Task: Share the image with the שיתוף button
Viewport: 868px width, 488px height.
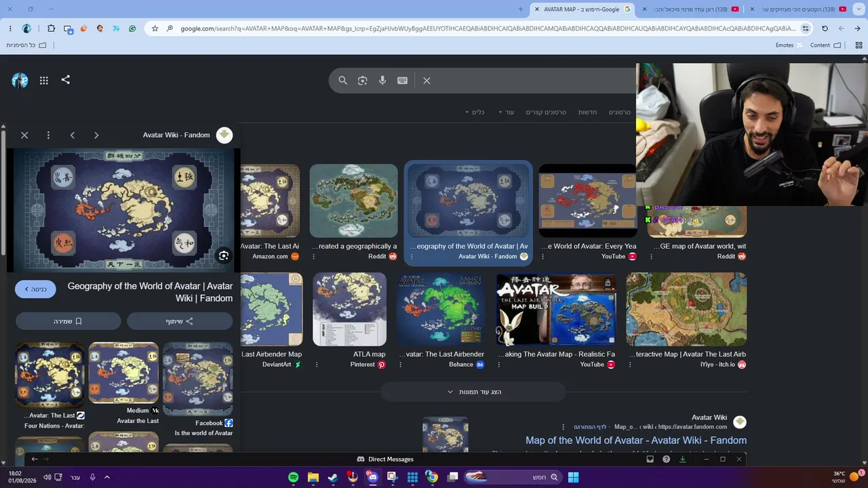Action: [x=180, y=321]
